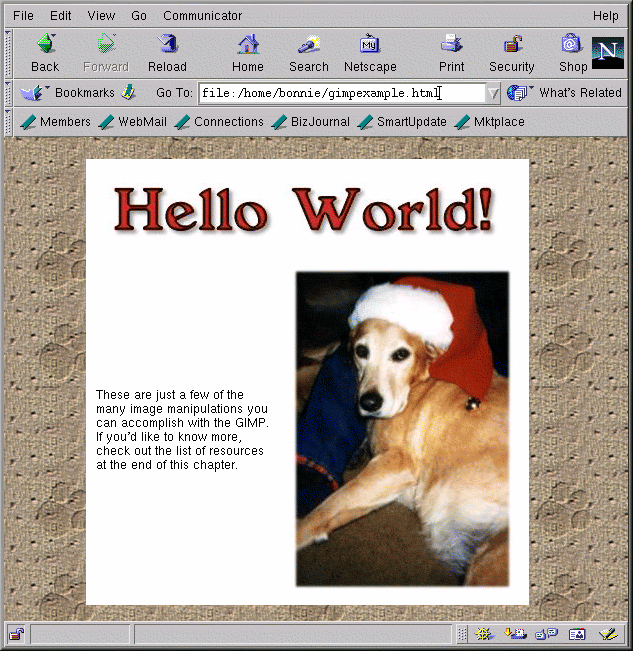Screen dimensions: 633x651
Task: Click the Netscape N logo
Action: tap(608, 53)
